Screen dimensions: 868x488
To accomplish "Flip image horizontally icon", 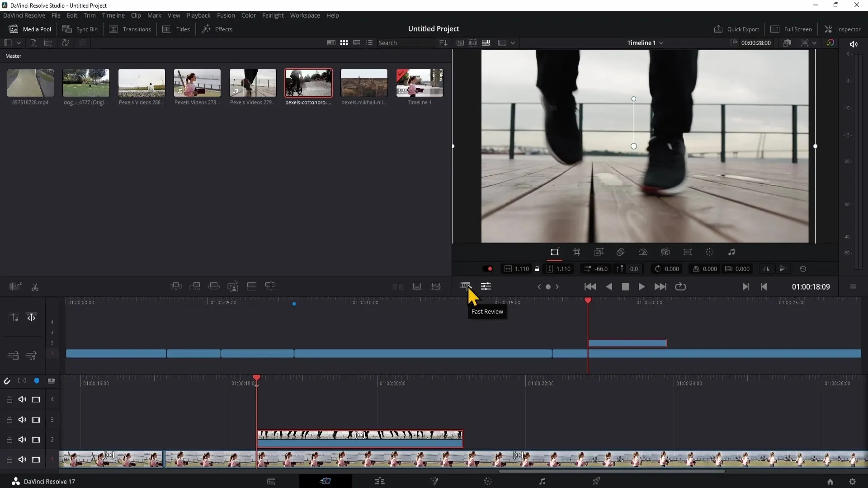I will tap(766, 269).
